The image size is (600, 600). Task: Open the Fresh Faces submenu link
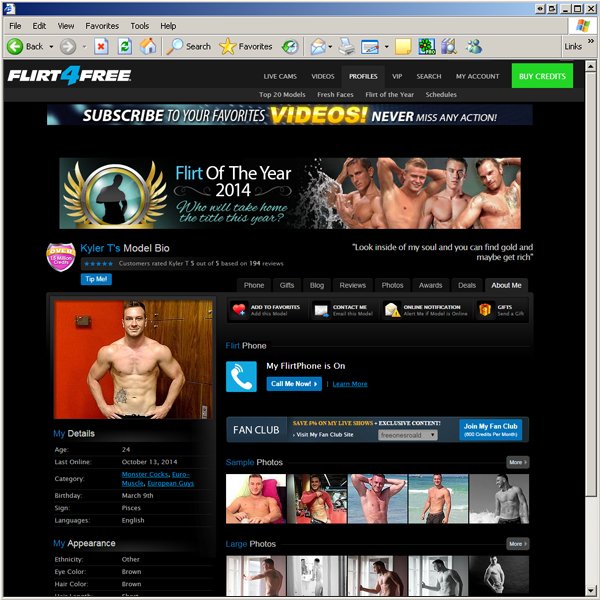coord(335,95)
